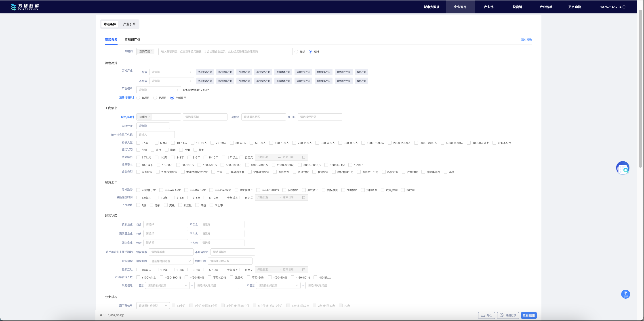
Task: Click the 清空筛选 link
Action: point(526,40)
